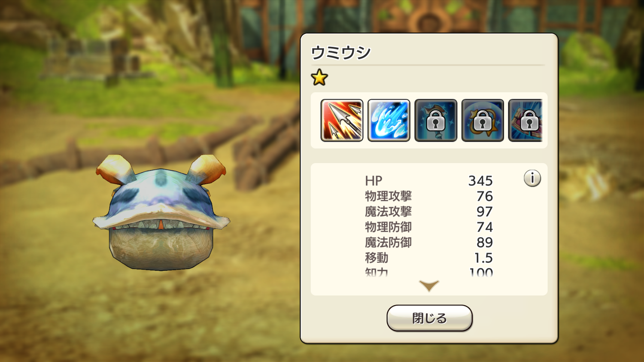This screenshot has height=362, width=644.
Task: Click the ウミウシ name title
Action: 341,52
